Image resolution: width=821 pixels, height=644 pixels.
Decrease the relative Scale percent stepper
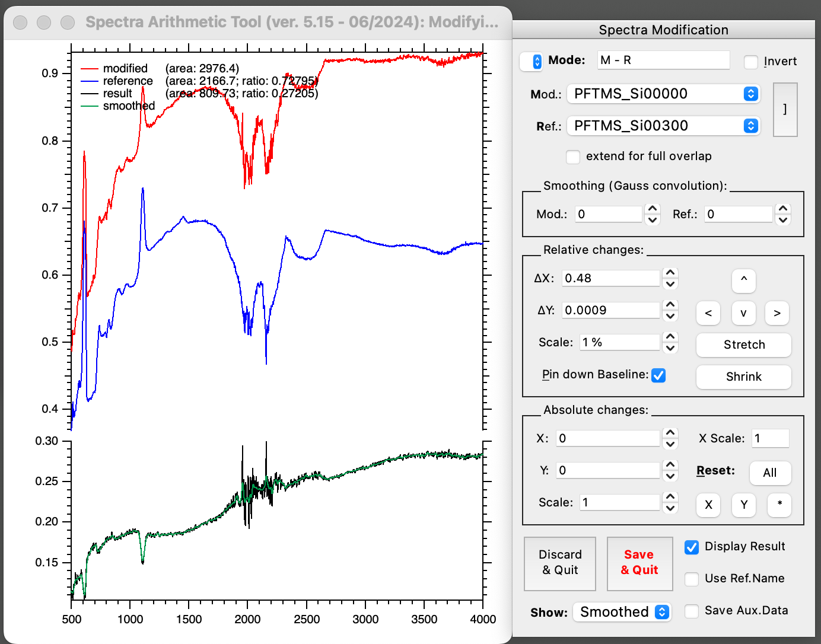point(670,347)
